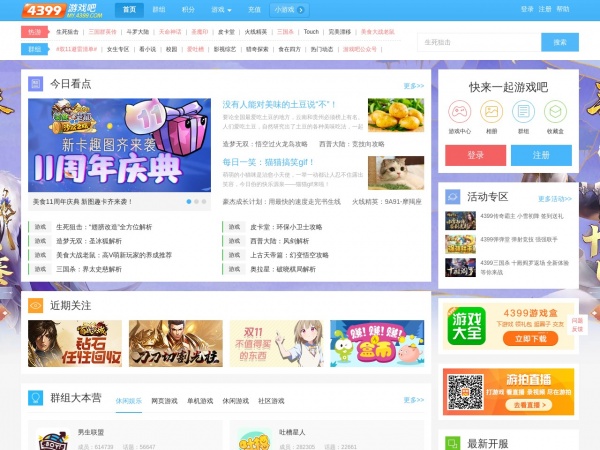600x450 pixels.
Task: Open the 首页 navigation tab
Action: [129, 10]
